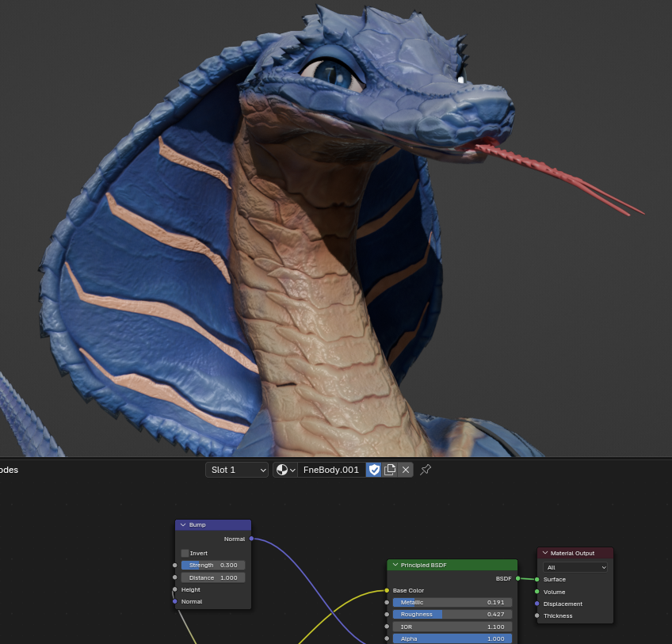The image size is (672, 644).
Task: Click the Bump node Normal input socket
Action: pyautogui.click(x=175, y=601)
